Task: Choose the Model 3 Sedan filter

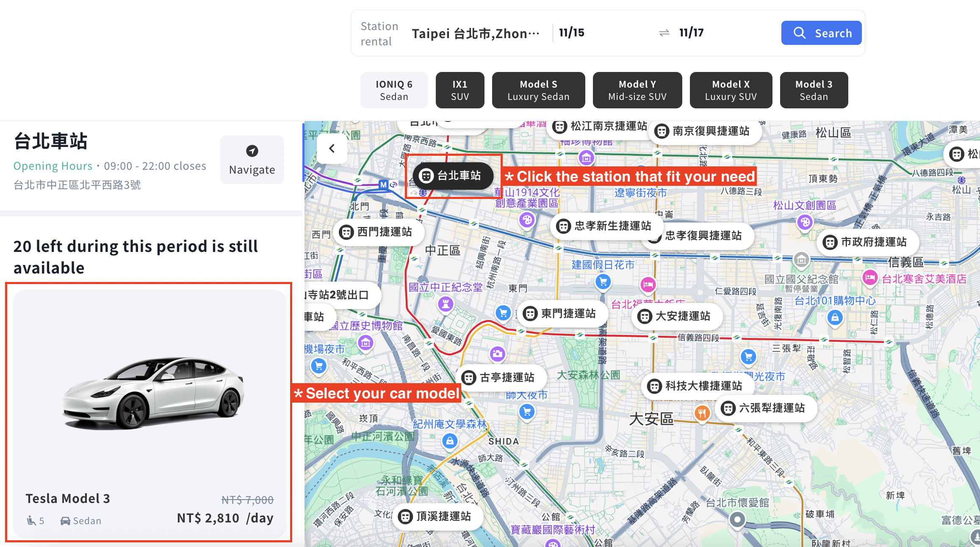Action: click(814, 90)
